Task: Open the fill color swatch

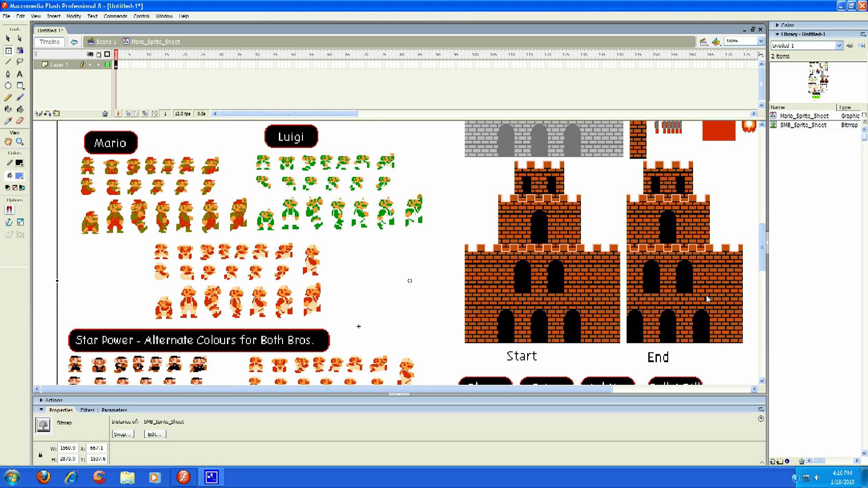Action: pos(19,176)
